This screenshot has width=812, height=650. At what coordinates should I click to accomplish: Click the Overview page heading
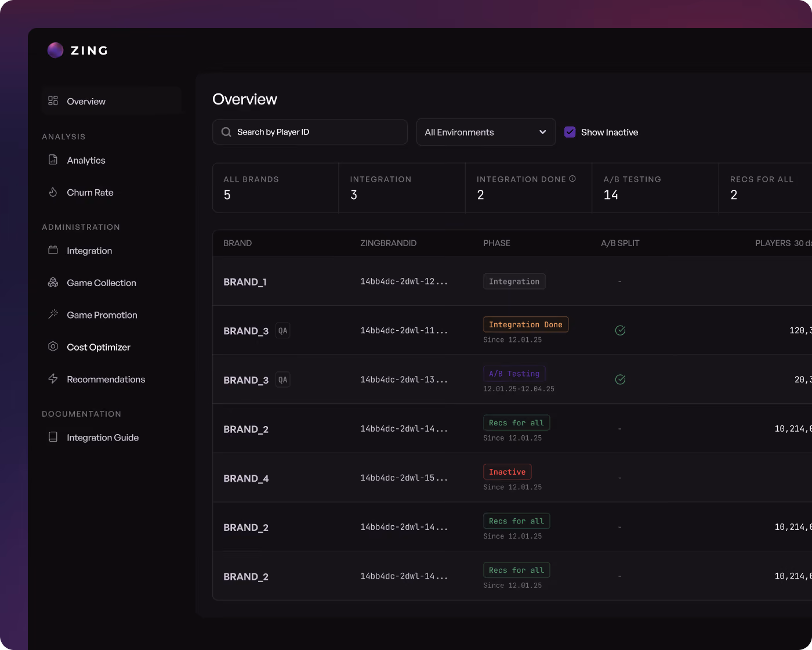click(245, 99)
